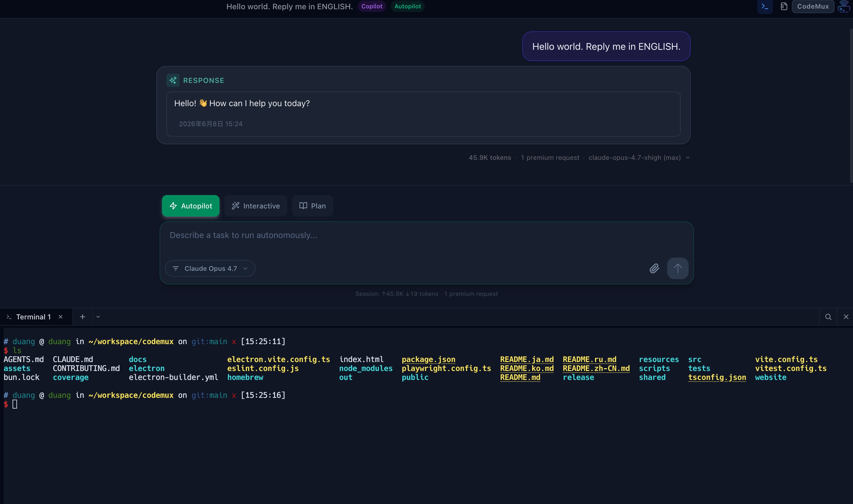This screenshot has width=853, height=504.
Task: Click the '45.9K tokens' usage label
Action: (x=490, y=157)
